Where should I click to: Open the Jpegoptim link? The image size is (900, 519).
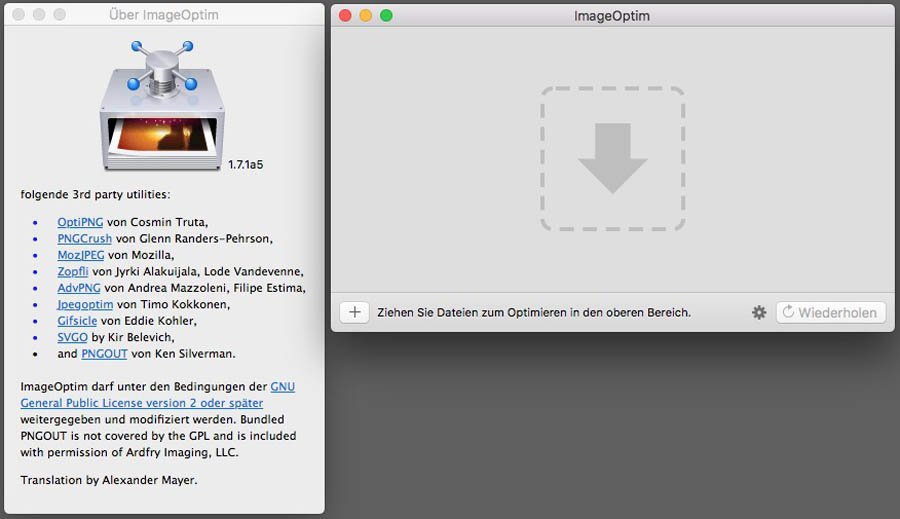click(x=85, y=305)
